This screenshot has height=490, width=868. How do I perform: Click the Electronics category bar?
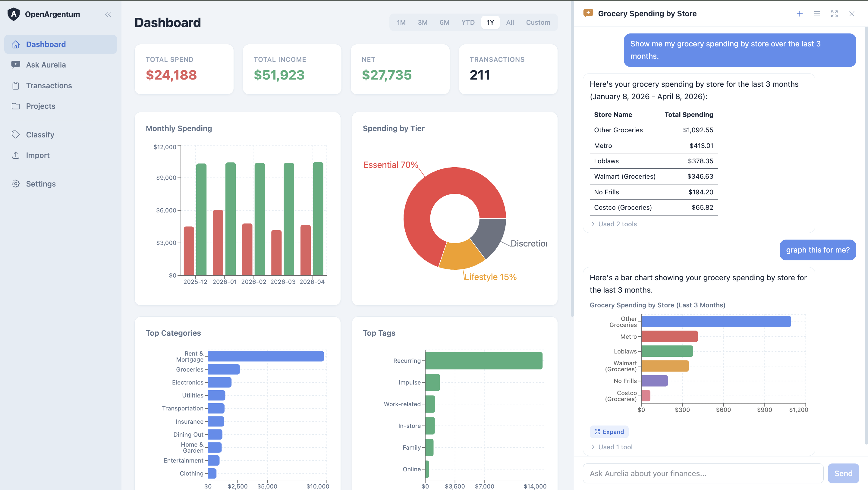(220, 382)
